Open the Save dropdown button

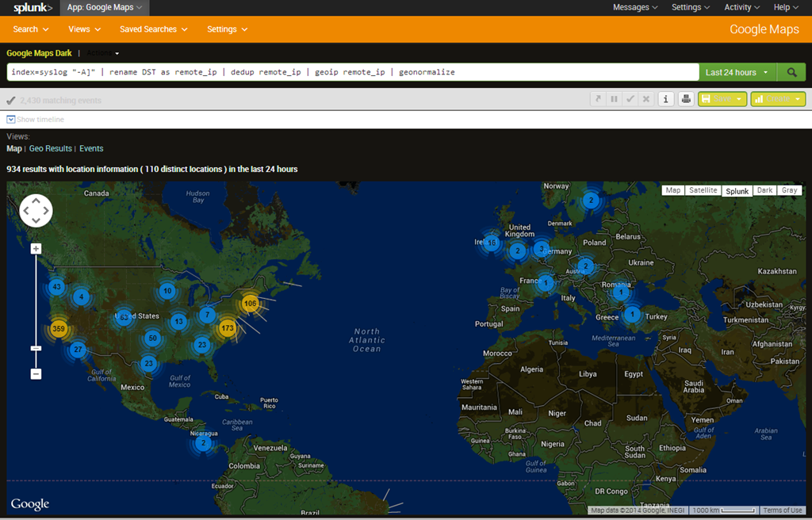tap(722, 99)
